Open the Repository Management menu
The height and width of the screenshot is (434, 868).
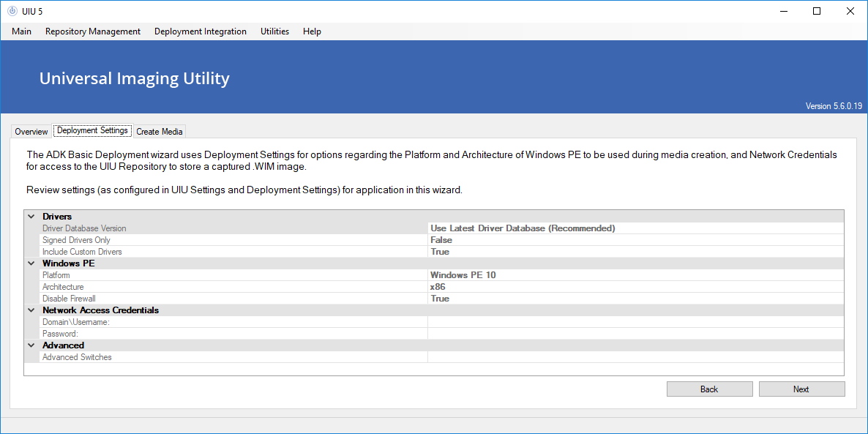coord(93,31)
